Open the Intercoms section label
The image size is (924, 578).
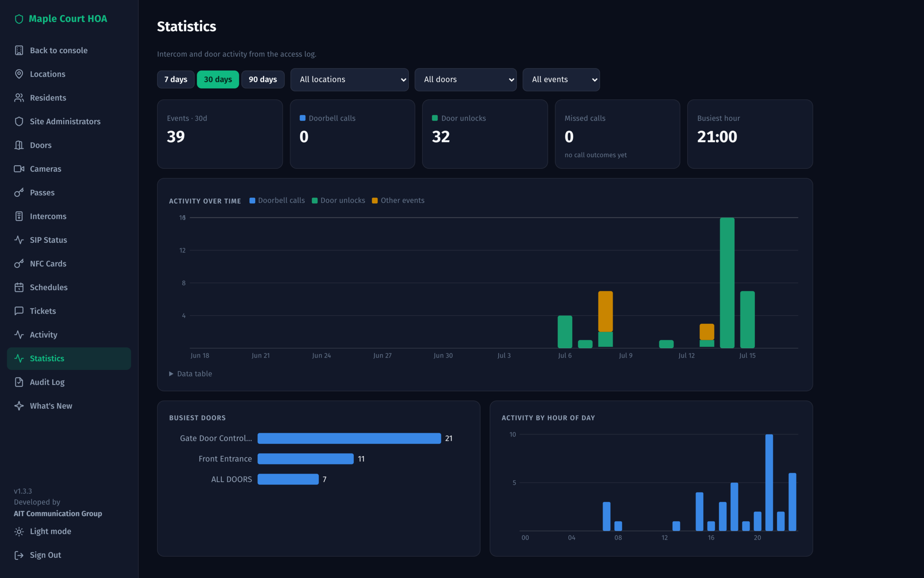pyautogui.click(x=48, y=216)
